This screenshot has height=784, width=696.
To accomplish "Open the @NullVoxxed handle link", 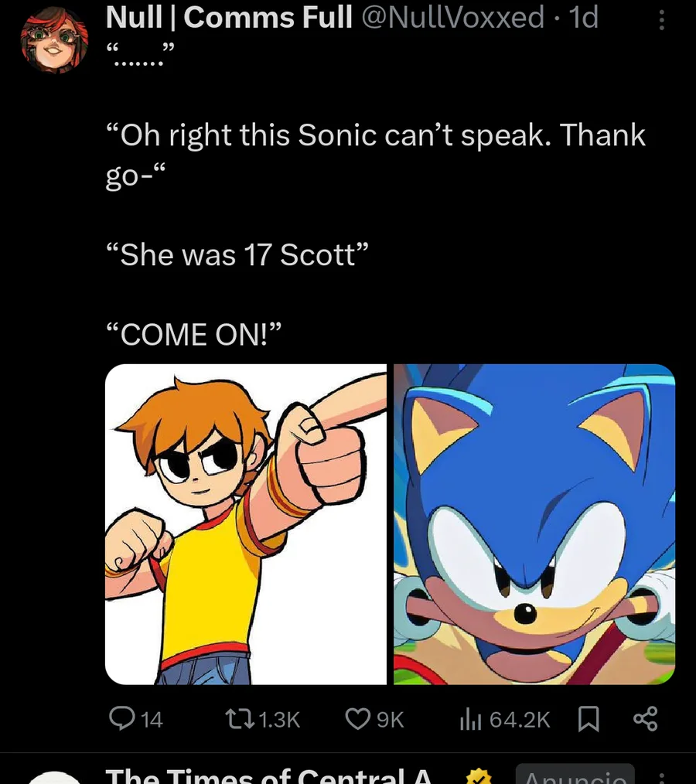I will (x=452, y=17).
